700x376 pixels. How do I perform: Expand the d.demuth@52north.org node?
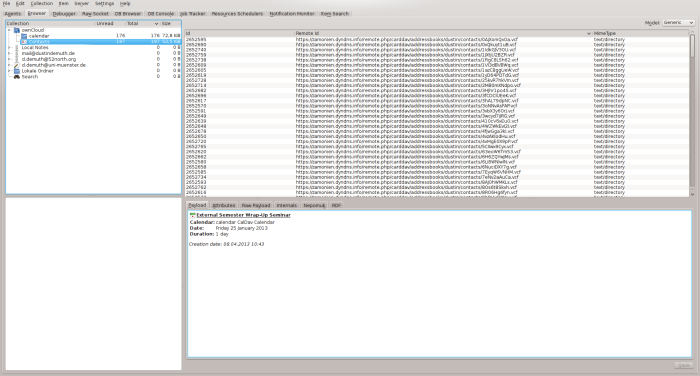tap(9, 59)
